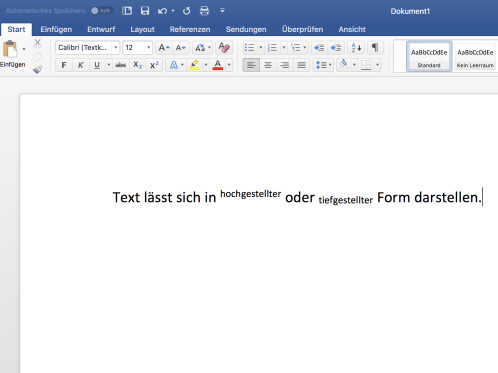
Task: Align text right
Action: click(284, 65)
